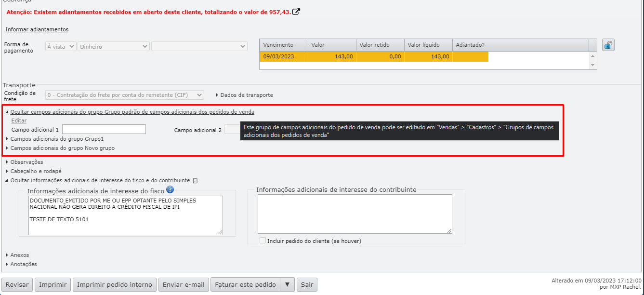Expand Campos adicionais do grupo Novo grupo

point(60,148)
